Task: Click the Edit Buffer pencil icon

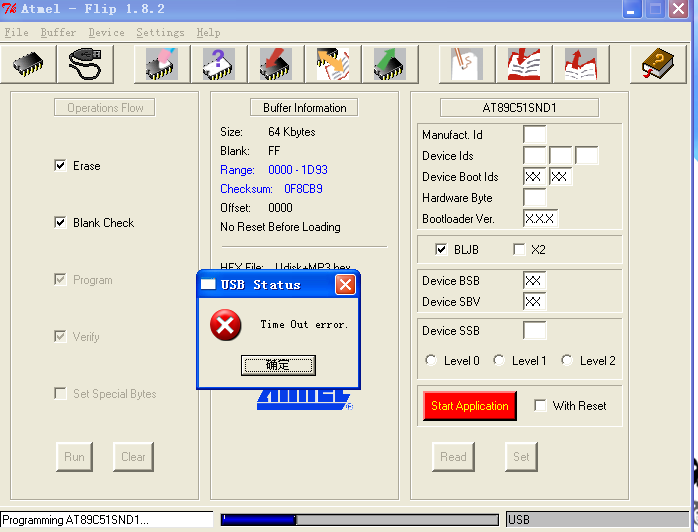Action: pyautogui.click(x=467, y=64)
